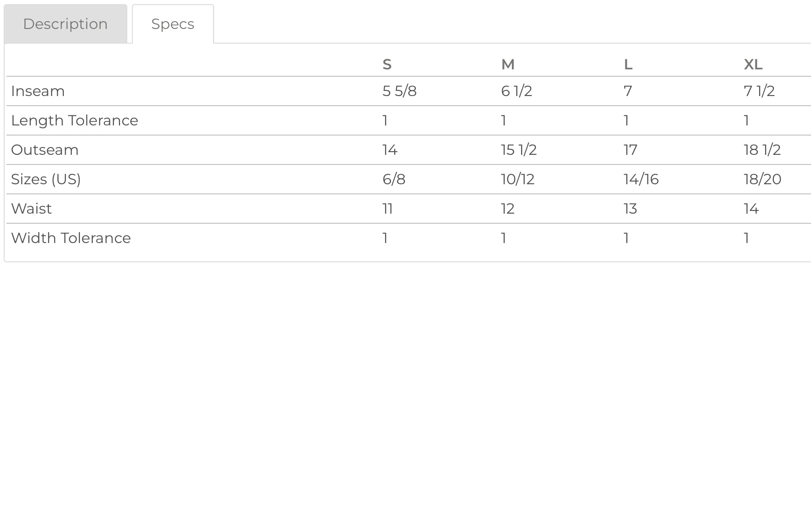Click the S size column header
Viewport: 811px width, 532px height.
coord(387,64)
